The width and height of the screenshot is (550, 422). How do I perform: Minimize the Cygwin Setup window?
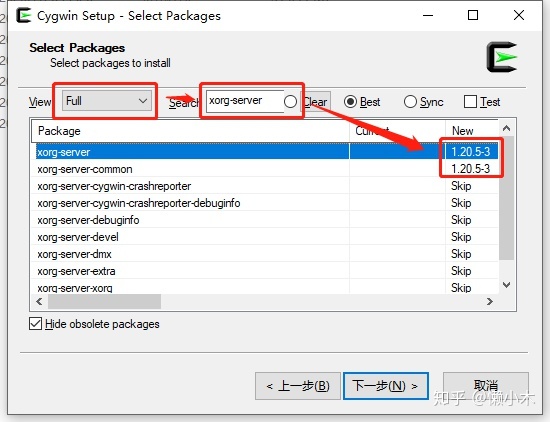[428, 15]
